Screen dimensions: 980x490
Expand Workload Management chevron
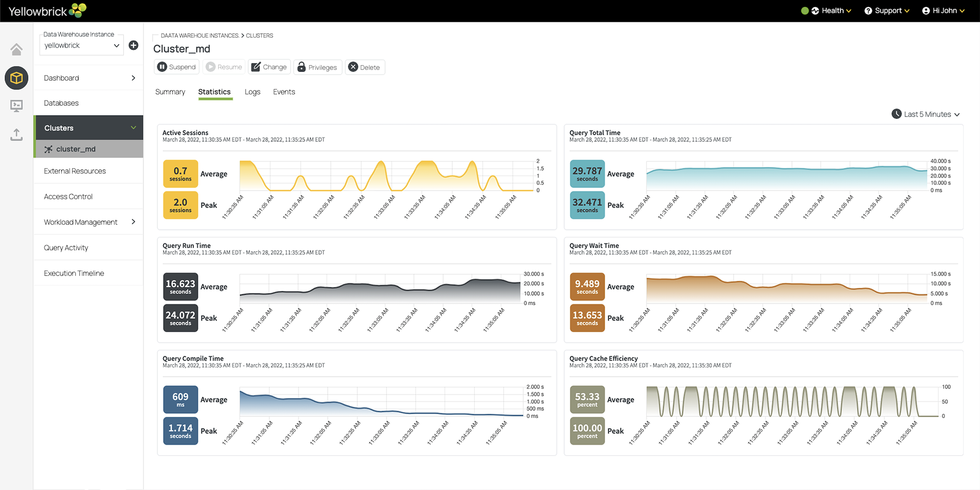(133, 222)
